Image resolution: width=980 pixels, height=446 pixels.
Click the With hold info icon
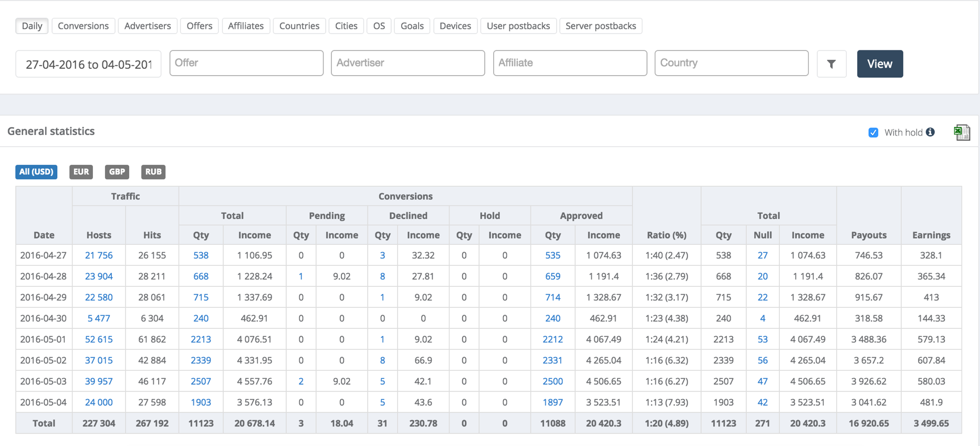pyautogui.click(x=930, y=132)
